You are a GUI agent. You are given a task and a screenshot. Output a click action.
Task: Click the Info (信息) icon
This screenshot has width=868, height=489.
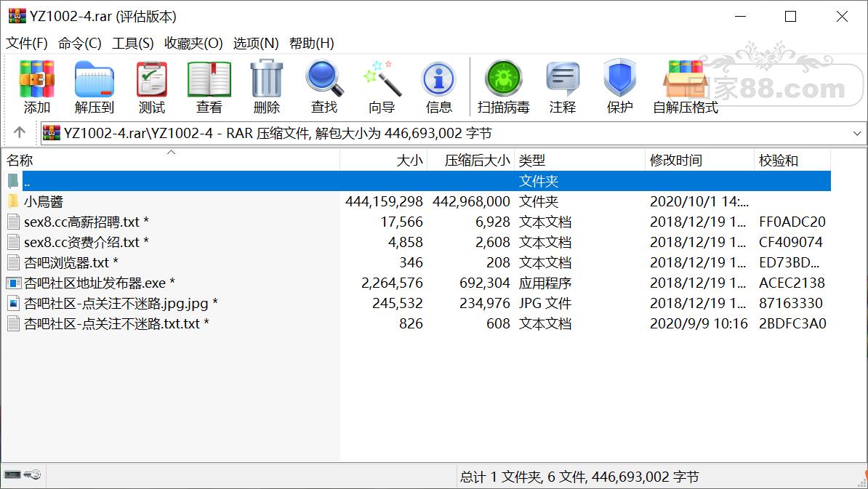pyautogui.click(x=438, y=78)
